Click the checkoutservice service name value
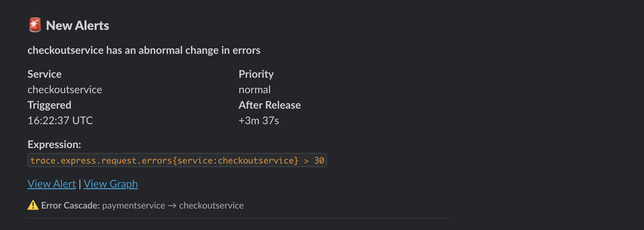 point(64,89)
